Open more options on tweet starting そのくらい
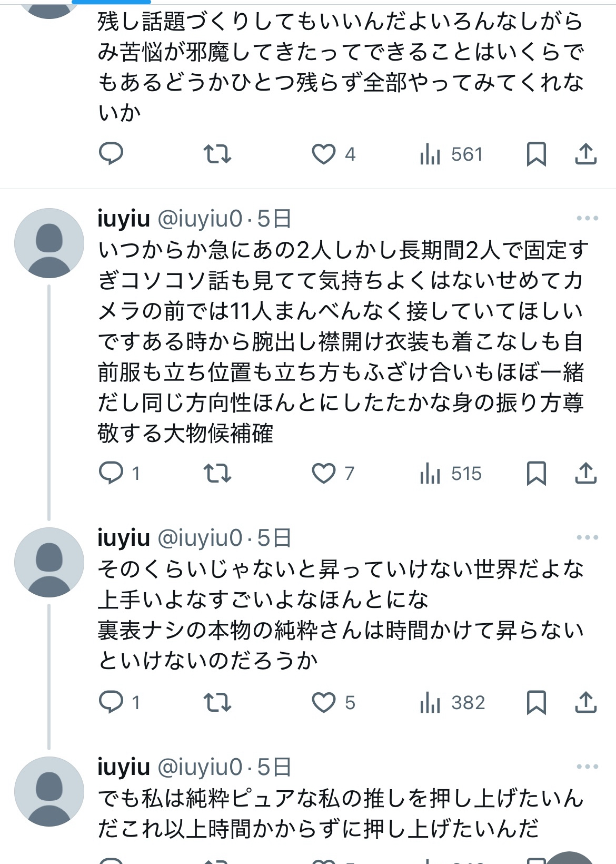The width and height of the screenshot is (616, 864). click(587, 537)
